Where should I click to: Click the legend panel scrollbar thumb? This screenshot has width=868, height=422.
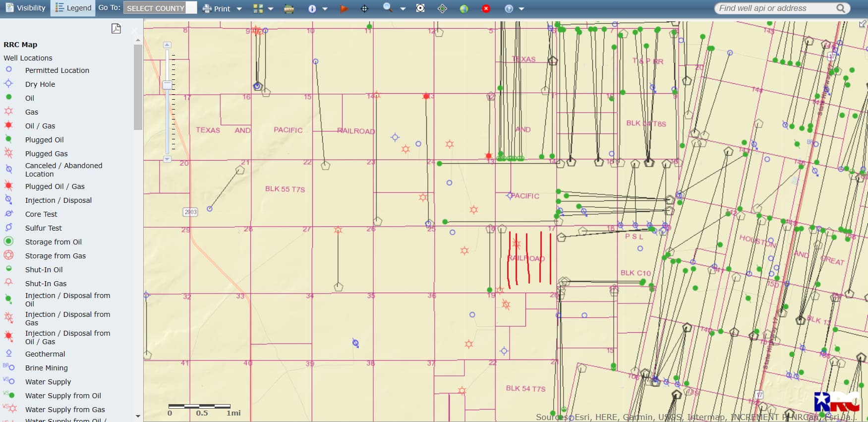tap(138, 87)
